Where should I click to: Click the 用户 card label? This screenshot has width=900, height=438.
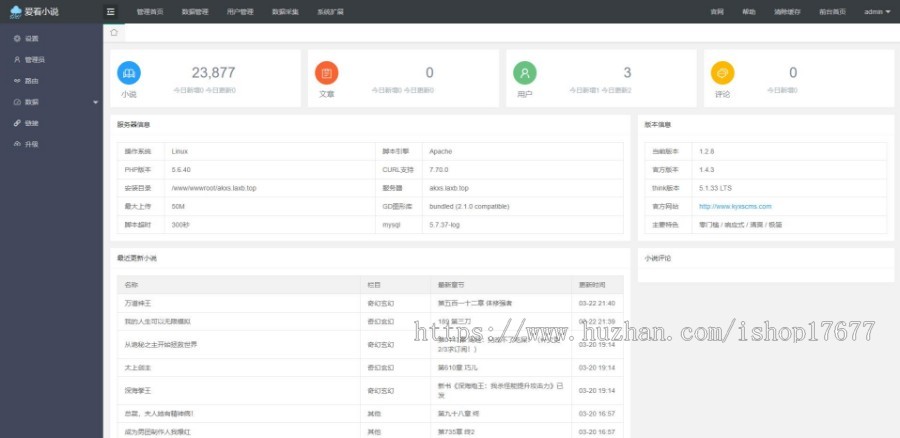[525, 94]
